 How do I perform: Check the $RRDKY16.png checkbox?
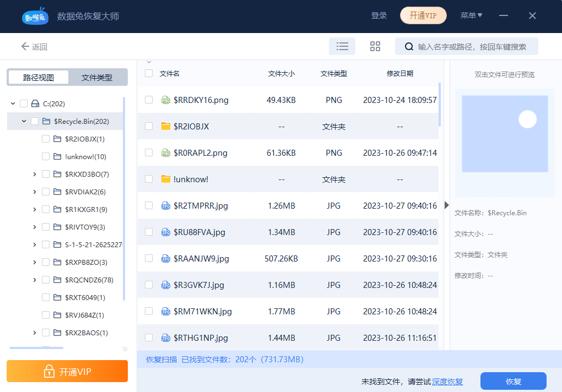pyautogui.click(x=149, y=100)
